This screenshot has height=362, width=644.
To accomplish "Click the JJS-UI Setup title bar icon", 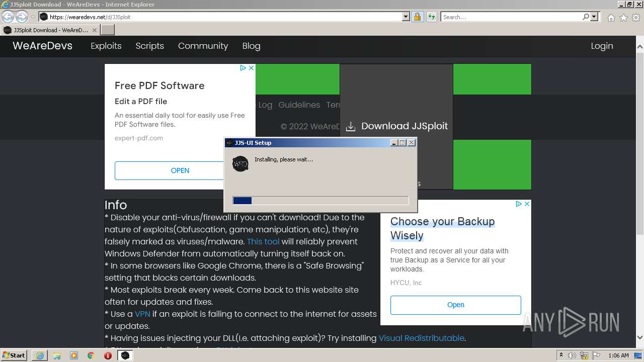I will click(229, 143).
